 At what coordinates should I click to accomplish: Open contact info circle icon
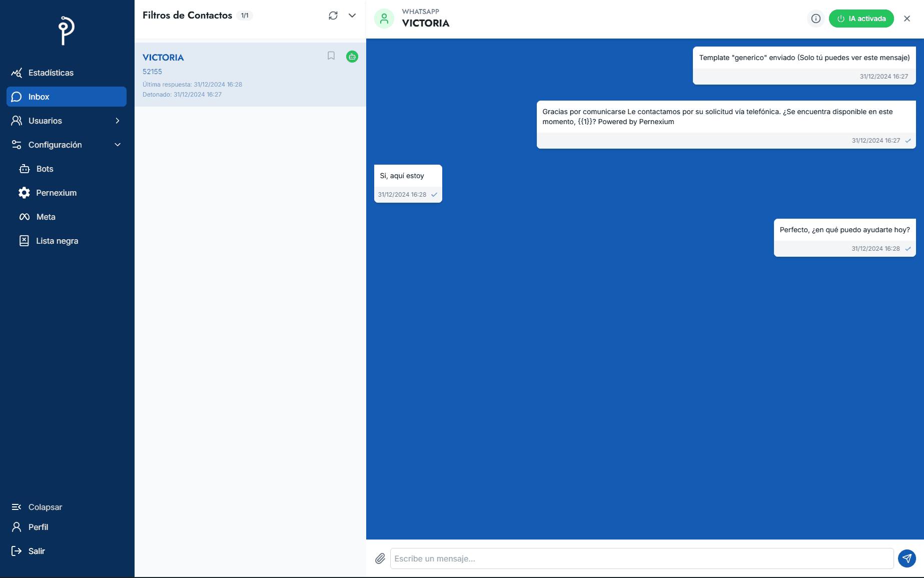(x=815, y=19)
